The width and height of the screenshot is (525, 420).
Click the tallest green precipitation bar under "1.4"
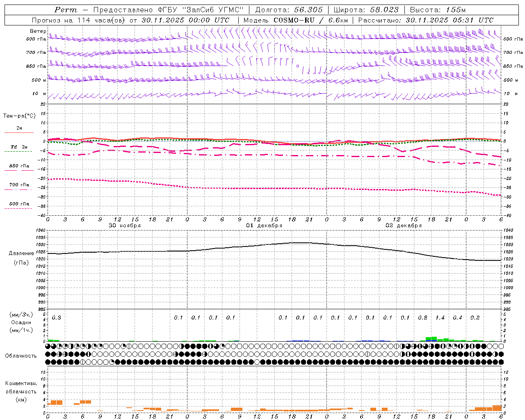434,339
